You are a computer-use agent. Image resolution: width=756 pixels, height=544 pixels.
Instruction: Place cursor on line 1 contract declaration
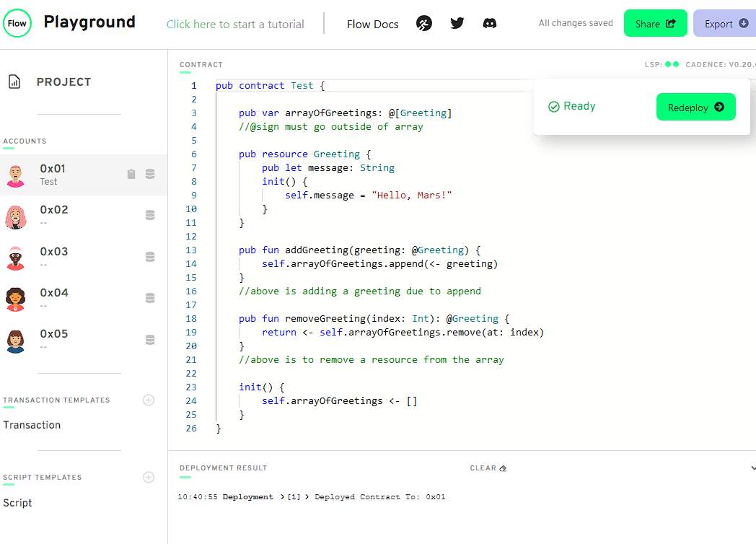(x=270, y=85)
